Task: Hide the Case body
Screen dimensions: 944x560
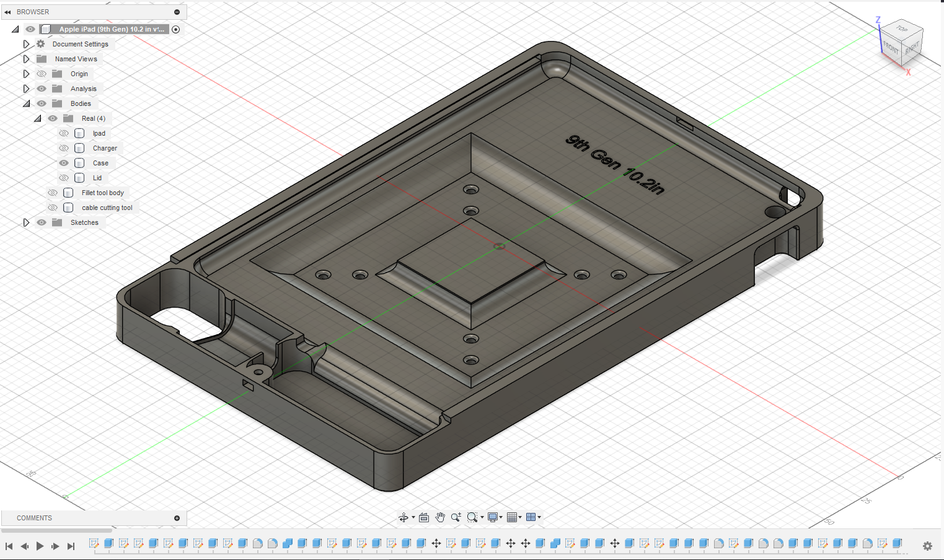Action: (64, 163)
